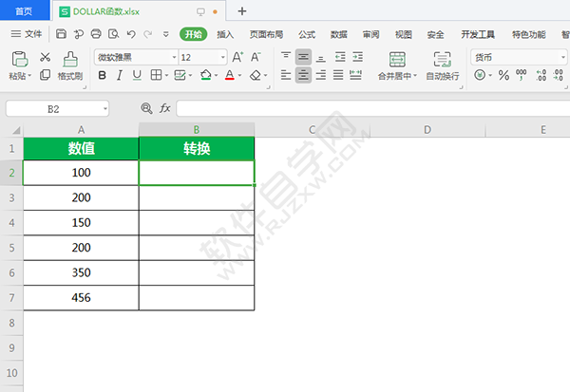
Task: Click the formula bar input field
Action: click(x=373, y=108)
